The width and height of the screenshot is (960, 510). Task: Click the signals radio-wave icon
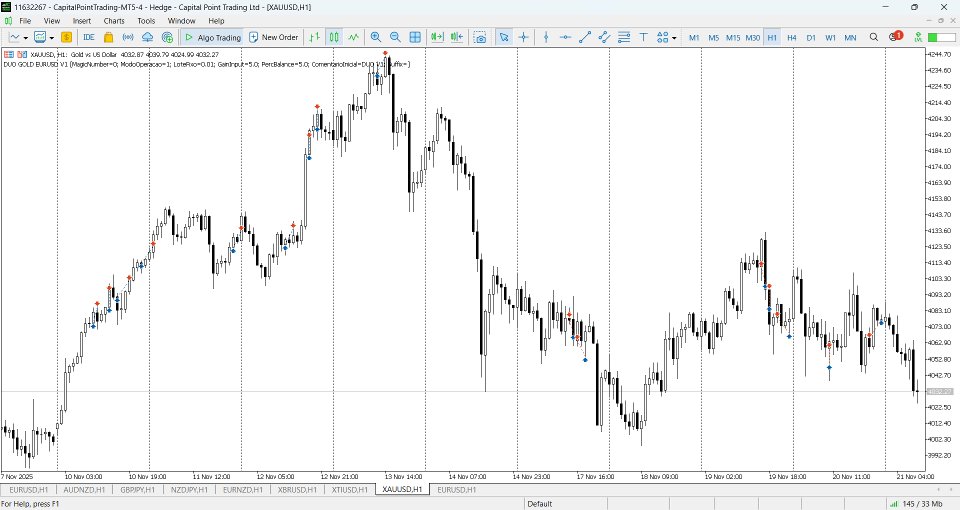(128, 37)
